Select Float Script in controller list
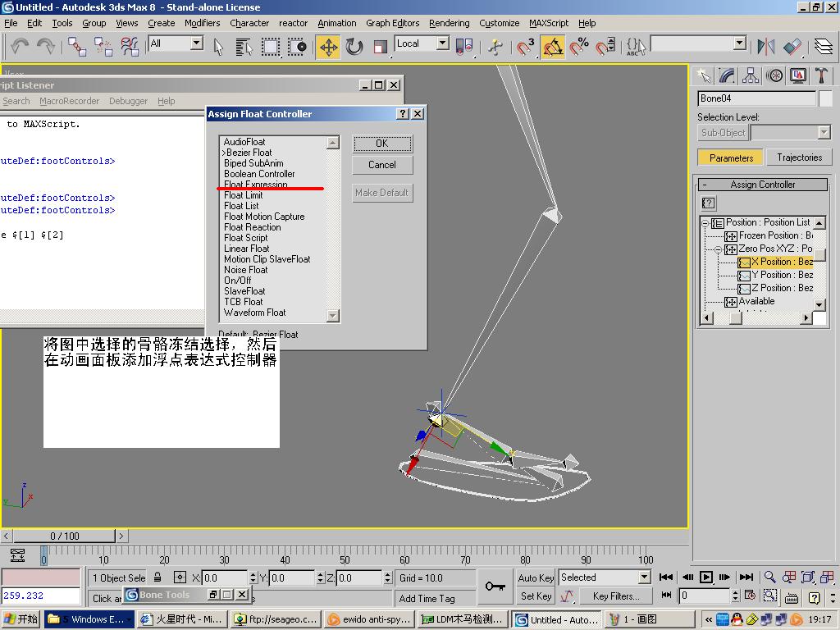This screenshot has width=840, height=630. [246, 238]
